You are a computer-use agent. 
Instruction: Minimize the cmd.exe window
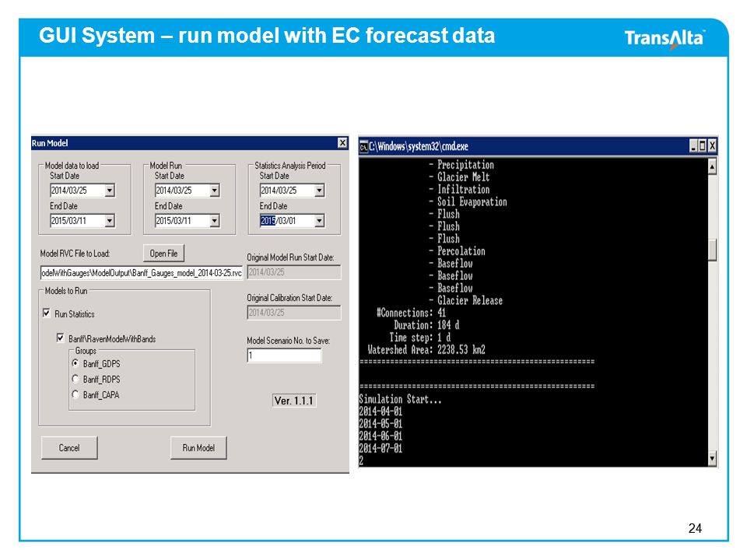point(693,146)
